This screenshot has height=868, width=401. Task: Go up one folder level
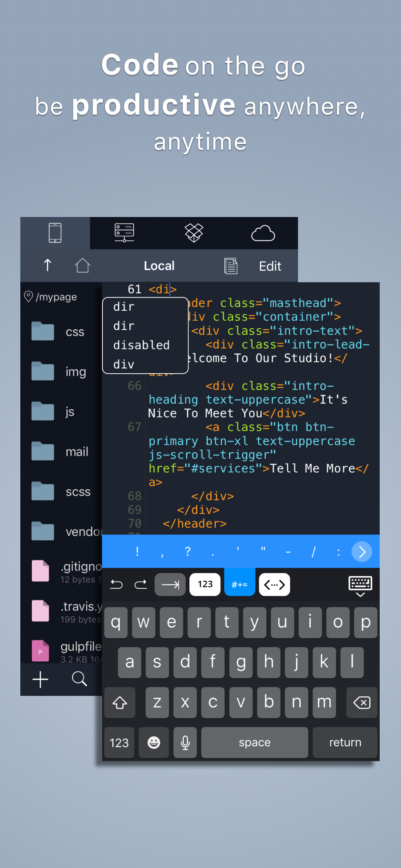47,265
